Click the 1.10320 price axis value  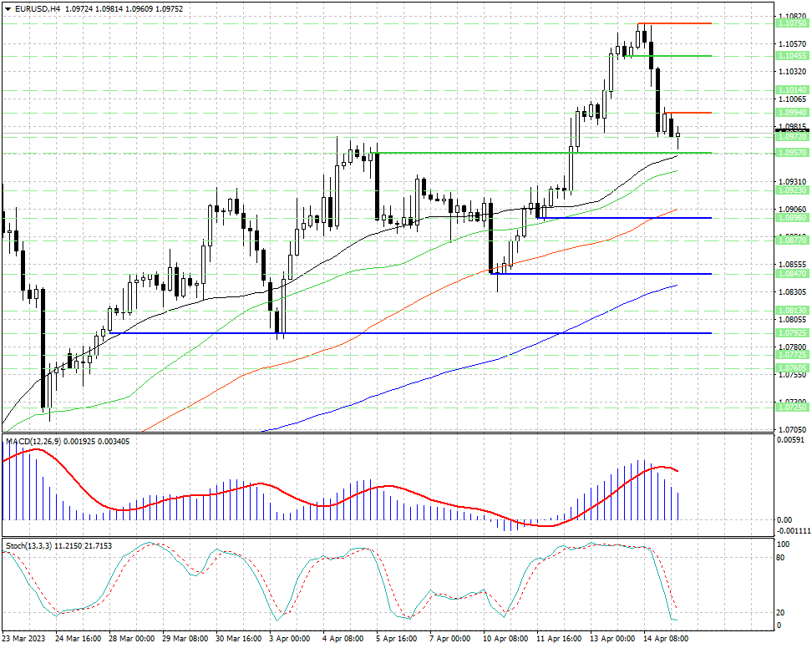792,71
